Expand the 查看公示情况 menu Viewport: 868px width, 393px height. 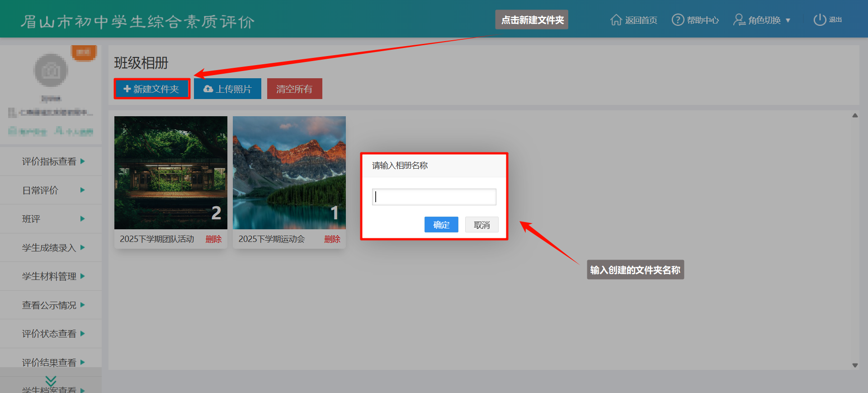(x=51, y=305)
